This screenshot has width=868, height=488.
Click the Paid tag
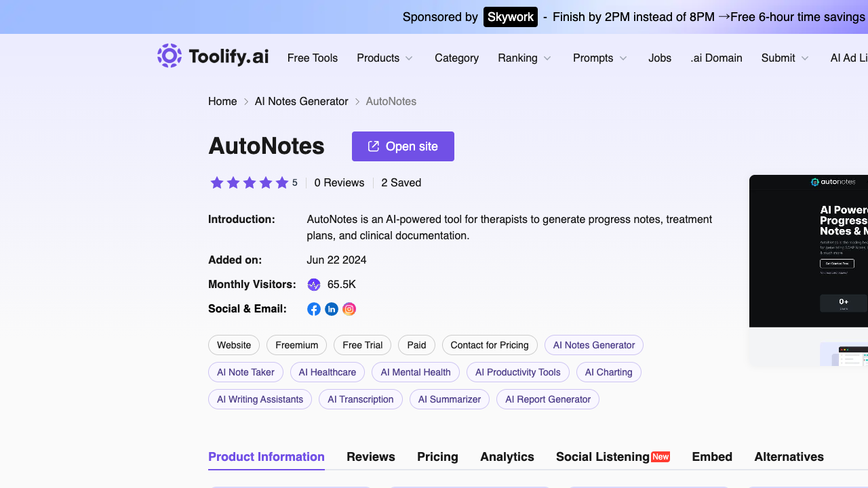point(416,345)
